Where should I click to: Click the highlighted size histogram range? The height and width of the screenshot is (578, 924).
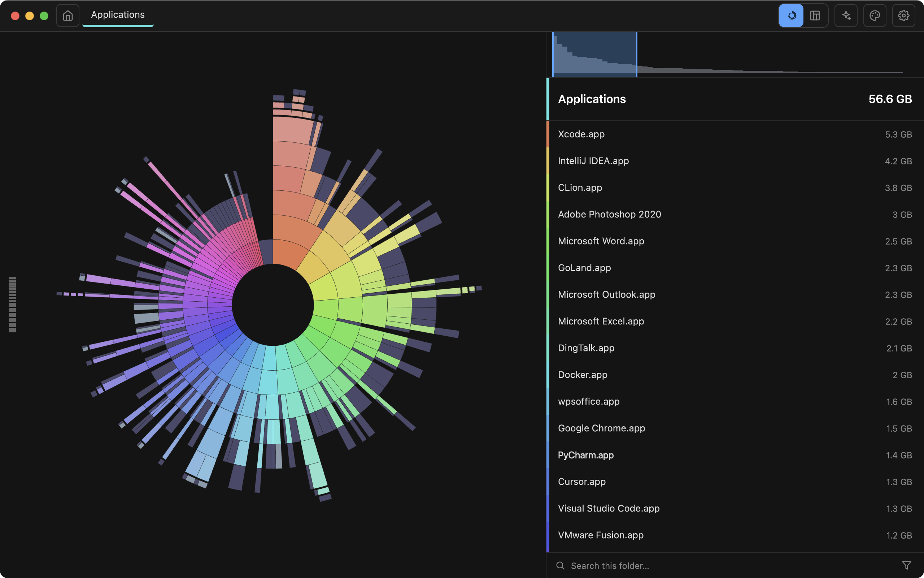[x=594, y=54]
